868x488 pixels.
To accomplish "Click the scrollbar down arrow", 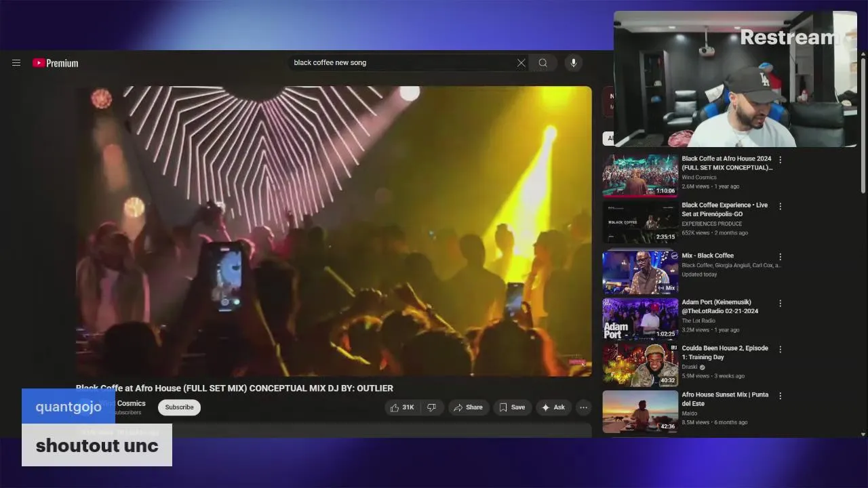I will point(863,434).
